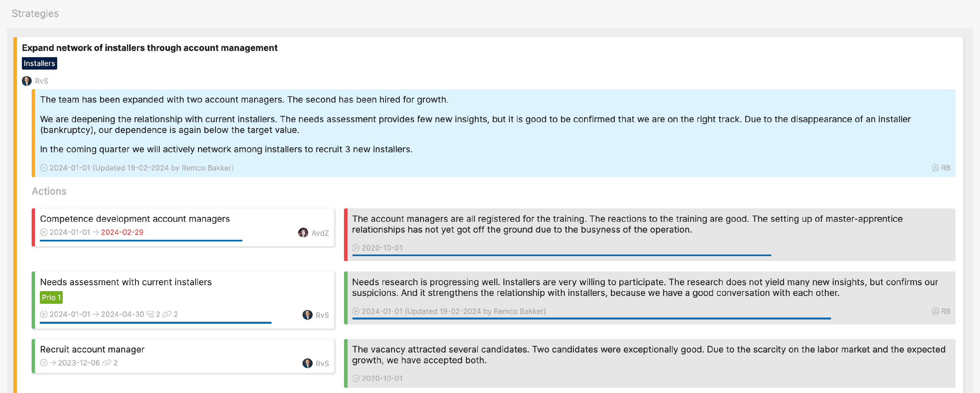
Task: Click completed check icon on Recruit account manager
Action: point(44,363)
